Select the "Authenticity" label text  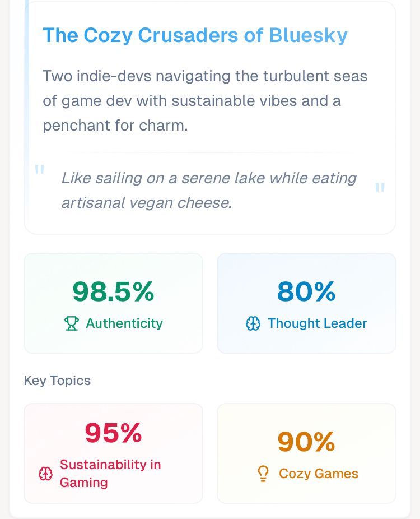124,323
